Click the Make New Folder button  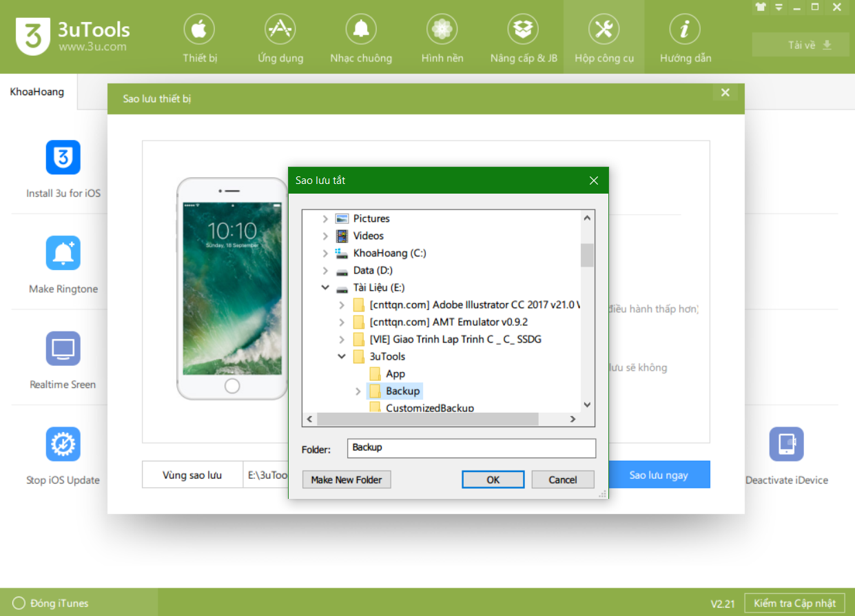click(x=347, y=480)
